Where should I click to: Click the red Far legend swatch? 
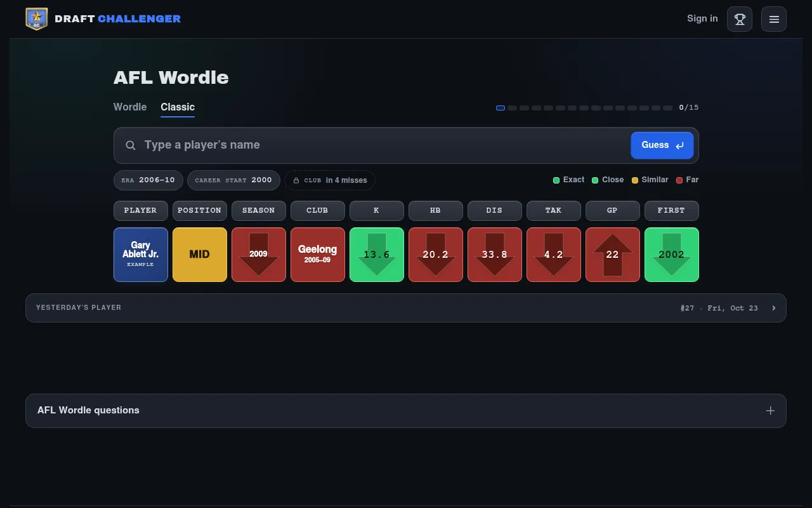679,180
